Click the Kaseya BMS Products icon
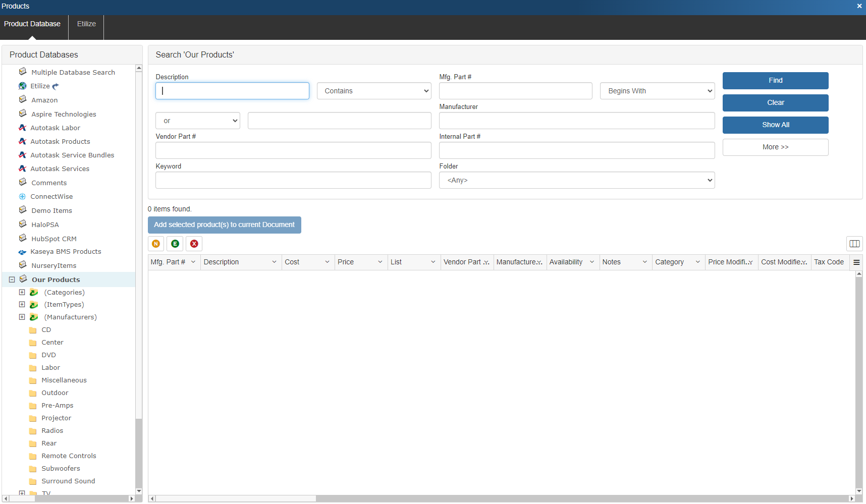Viewport: 866px width, 504px height. point(23,252)
